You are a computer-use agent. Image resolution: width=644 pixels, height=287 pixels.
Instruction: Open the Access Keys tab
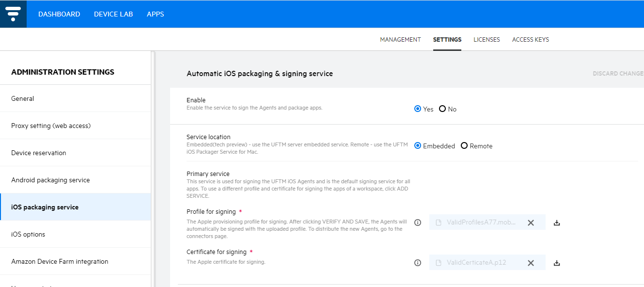coord(530,40)
